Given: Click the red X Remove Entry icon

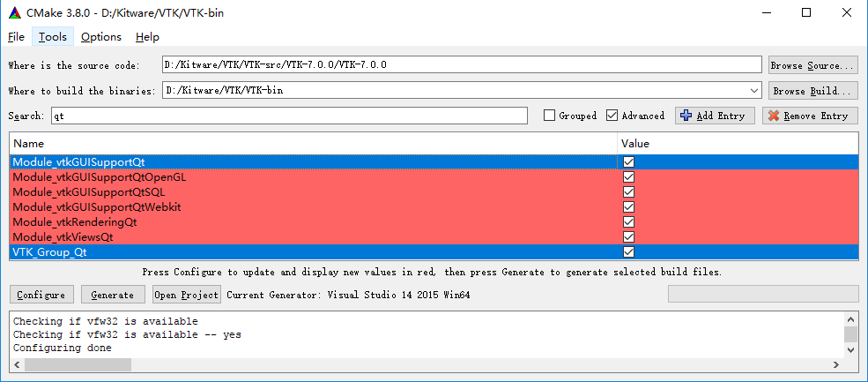Looking at the screenshot, I should (774, 116).
